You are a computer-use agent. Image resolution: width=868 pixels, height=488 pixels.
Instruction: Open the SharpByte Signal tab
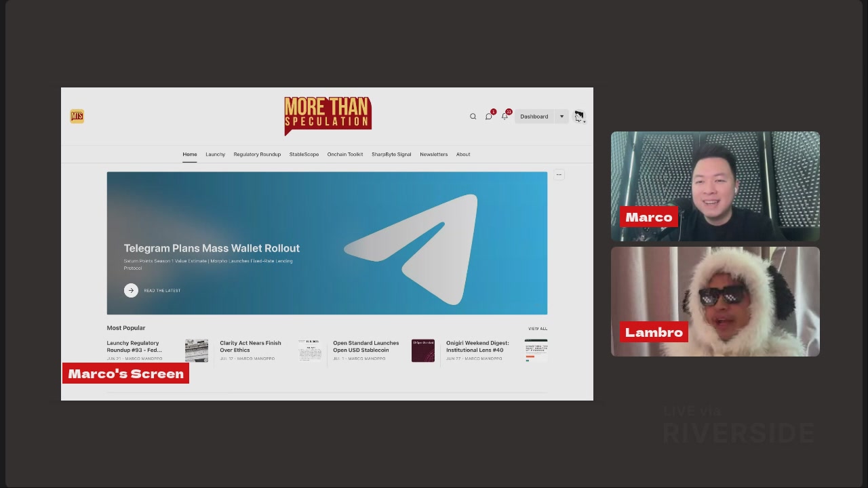pos(391,155)
